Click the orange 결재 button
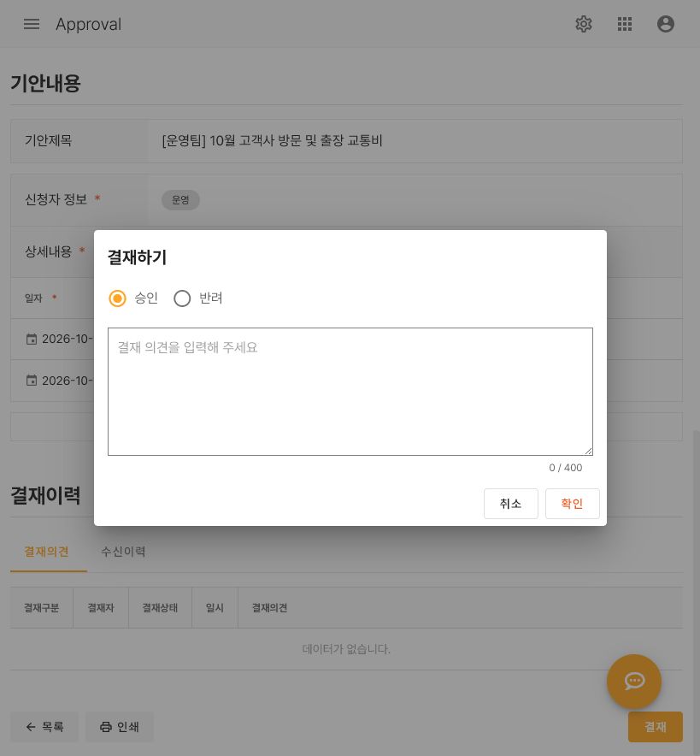Image resolution: width=700 pixels, height=756 pixels. tap(656, 727)
